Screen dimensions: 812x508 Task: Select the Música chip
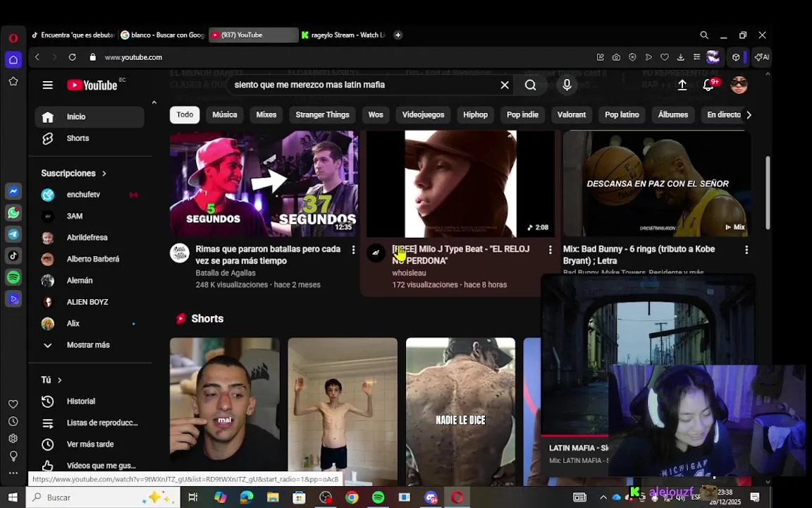click(225, 115)
